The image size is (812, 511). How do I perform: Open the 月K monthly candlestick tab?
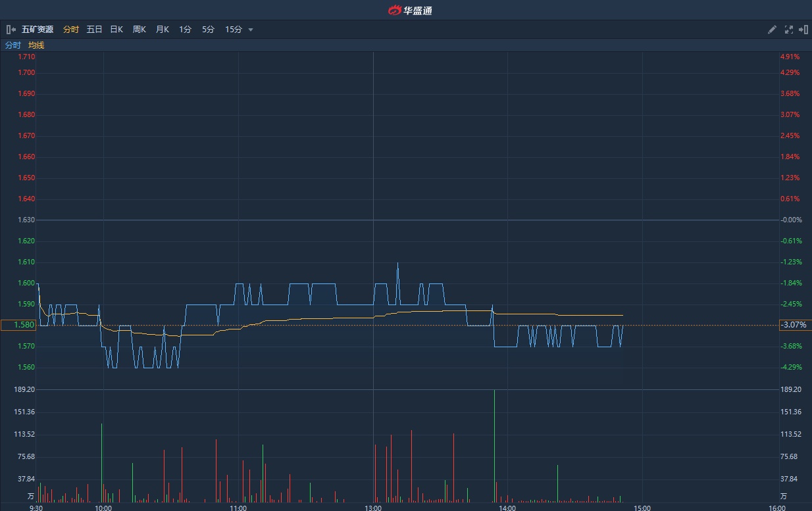(162, 30)
